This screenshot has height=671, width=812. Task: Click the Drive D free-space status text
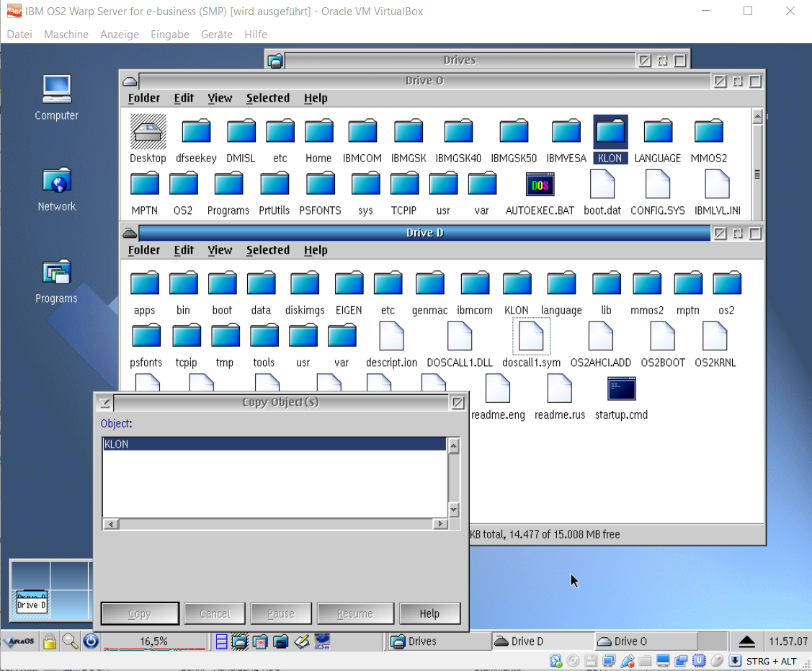point(545,534)
